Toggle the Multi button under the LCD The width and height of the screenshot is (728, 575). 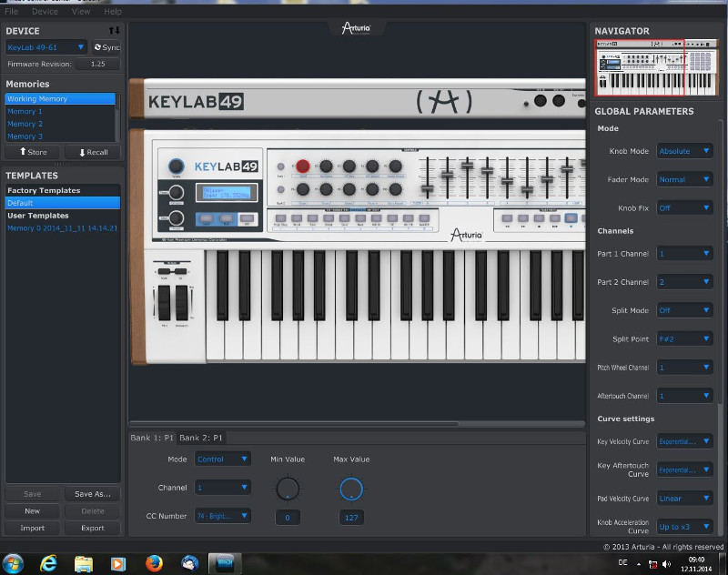pyautogui.click(x=227, y=218)
